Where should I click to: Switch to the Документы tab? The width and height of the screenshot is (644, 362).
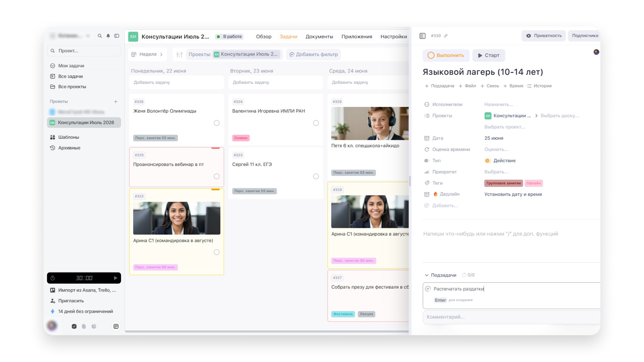(319, 37)
